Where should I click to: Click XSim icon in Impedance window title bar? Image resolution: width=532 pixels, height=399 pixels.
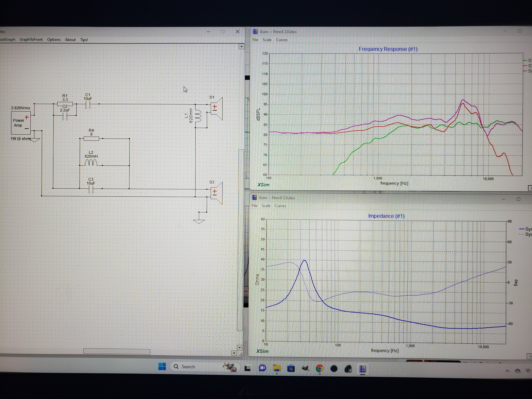pos(254,198)
